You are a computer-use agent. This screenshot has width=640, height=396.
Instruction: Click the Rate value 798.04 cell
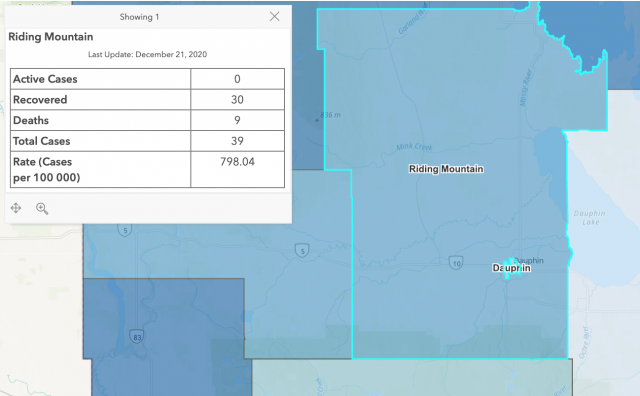tap(238, 169)
